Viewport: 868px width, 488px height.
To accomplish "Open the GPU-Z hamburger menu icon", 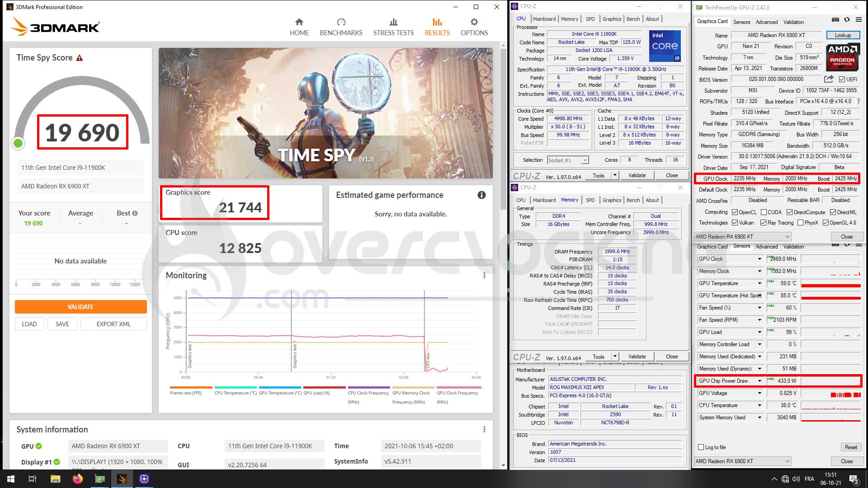I will click(x=859, y=20).
